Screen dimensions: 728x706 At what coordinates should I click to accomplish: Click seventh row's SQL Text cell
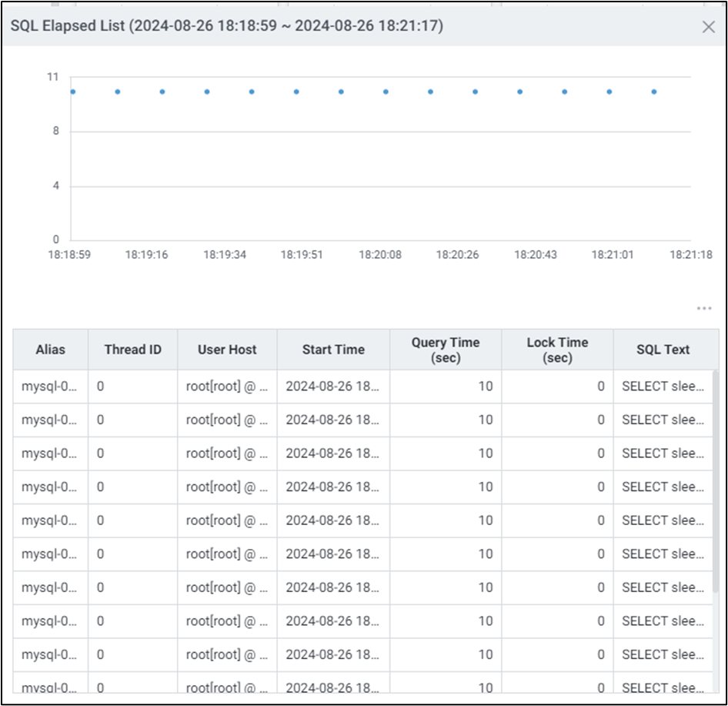coord(663,587)
